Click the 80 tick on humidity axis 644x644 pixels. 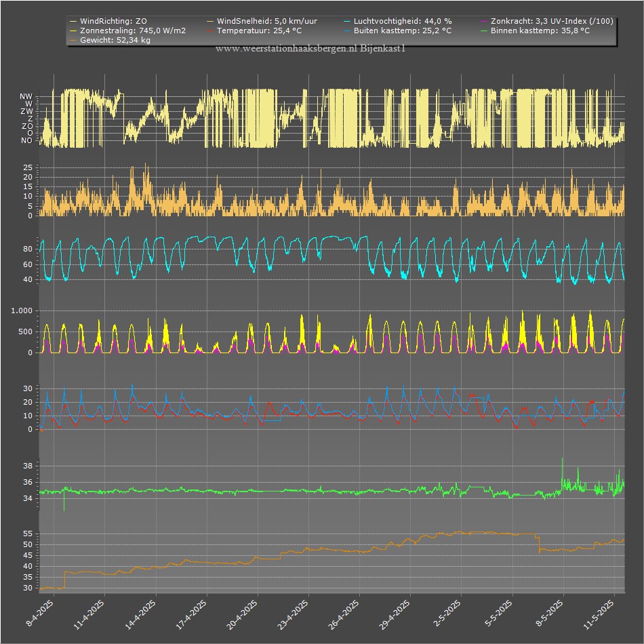coord(28,249)
